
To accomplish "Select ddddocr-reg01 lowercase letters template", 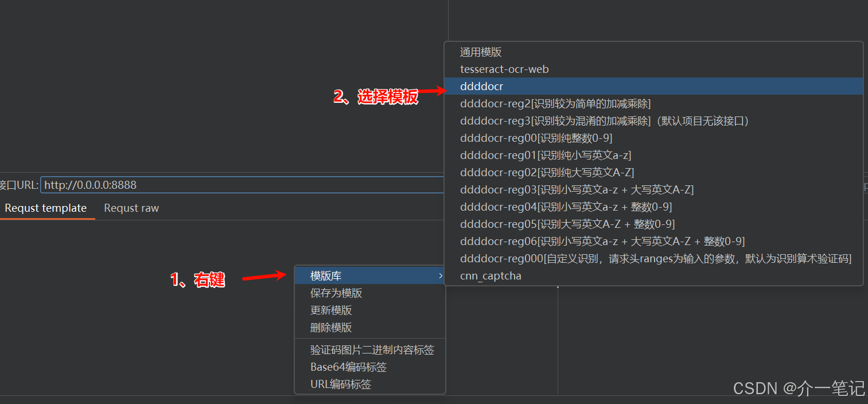I will click(x=653, y=156).
